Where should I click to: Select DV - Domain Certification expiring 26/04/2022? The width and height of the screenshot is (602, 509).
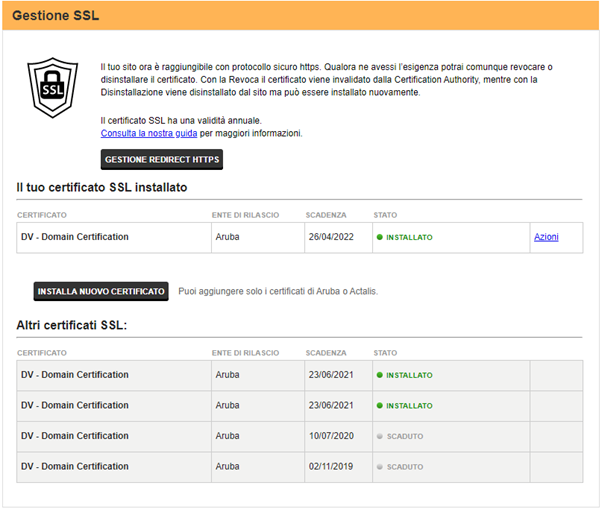click(x=75, y=237)
